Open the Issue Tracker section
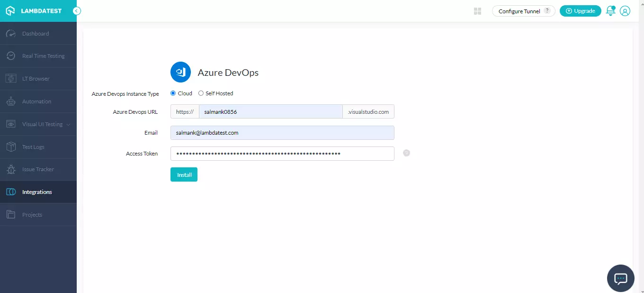Viewport: 644px width, 293px height. (x=39, y=169)
